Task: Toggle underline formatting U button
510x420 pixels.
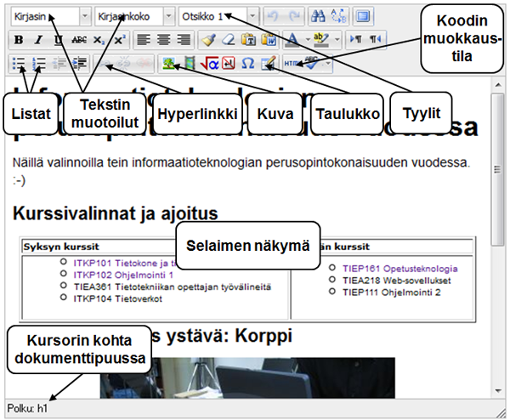Action: (58, 40)
